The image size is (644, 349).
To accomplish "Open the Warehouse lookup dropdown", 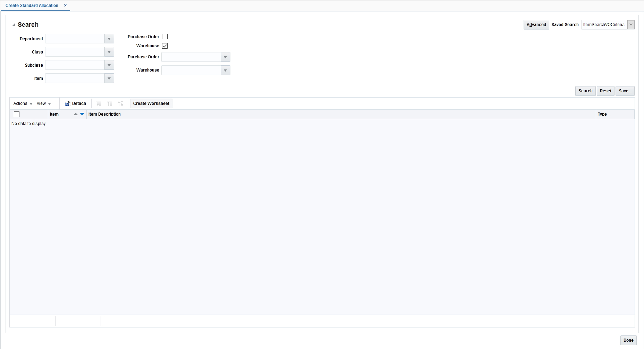I will pos(225,70).
